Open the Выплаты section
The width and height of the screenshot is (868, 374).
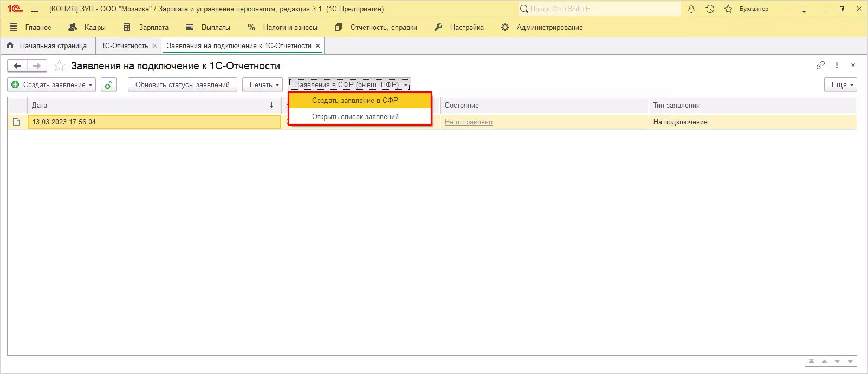[x=208, y=27]
